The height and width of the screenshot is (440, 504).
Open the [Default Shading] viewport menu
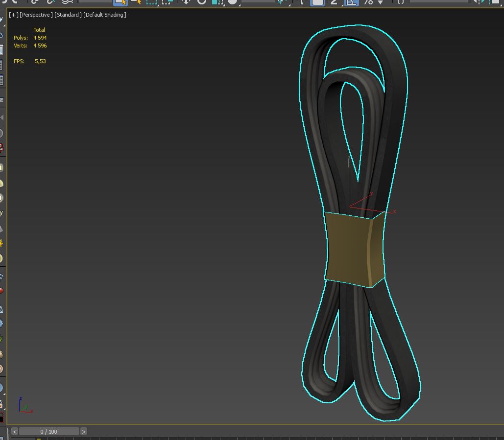click(105, 15)
